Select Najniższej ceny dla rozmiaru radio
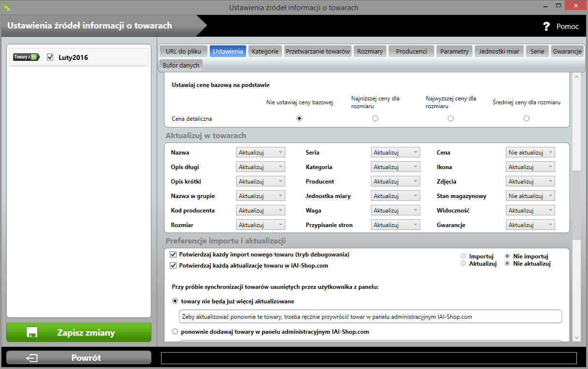The image size is (588, 369). [x=375, y=118]
